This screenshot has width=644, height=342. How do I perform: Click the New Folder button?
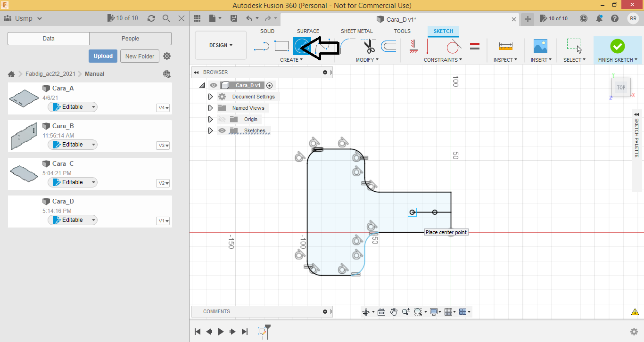[140, 56]
